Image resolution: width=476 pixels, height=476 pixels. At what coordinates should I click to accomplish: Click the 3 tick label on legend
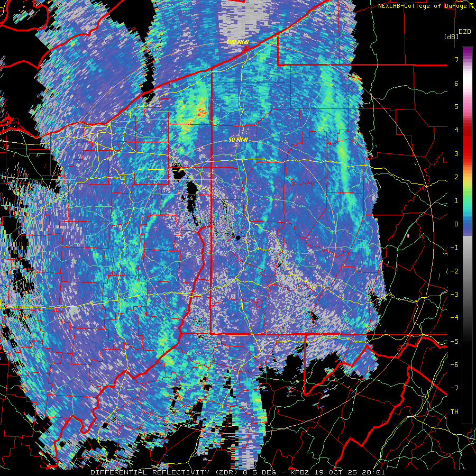pyautogui.click(x=456, y=153)
